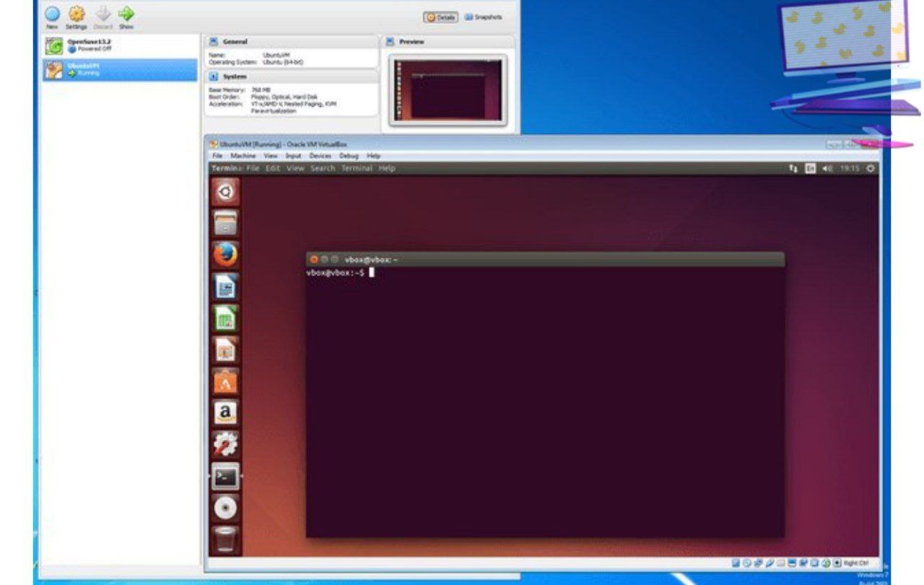
Task: Open the Help menu of the VirtualBox VM window
Action: click(373, 156)
